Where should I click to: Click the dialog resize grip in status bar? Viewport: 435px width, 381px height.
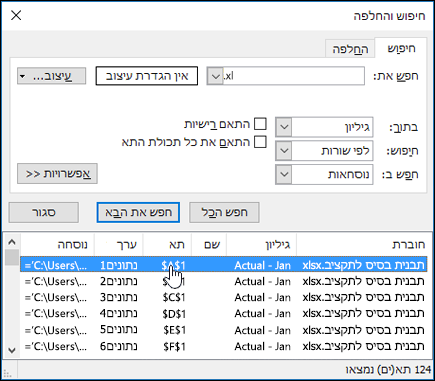pyautogui.click(x=7, y=373)
